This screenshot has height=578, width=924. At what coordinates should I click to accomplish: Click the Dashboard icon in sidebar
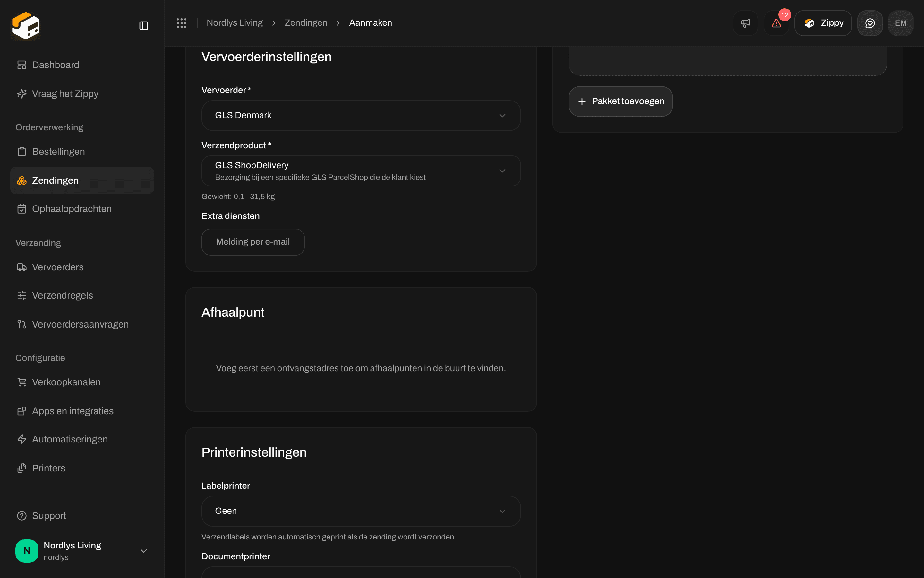coord(22,65)
